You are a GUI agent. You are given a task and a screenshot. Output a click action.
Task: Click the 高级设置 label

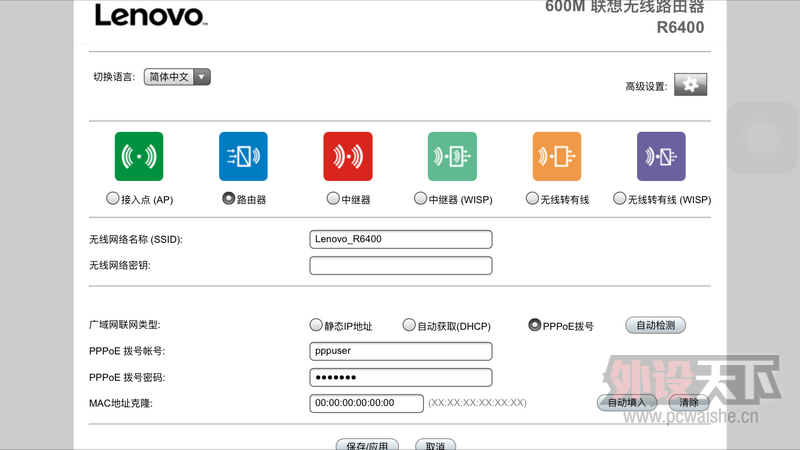(x=646, y=87)
